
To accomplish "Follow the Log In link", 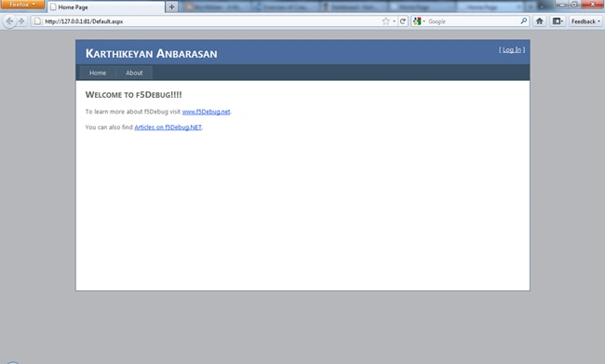I will coord(512,49).
